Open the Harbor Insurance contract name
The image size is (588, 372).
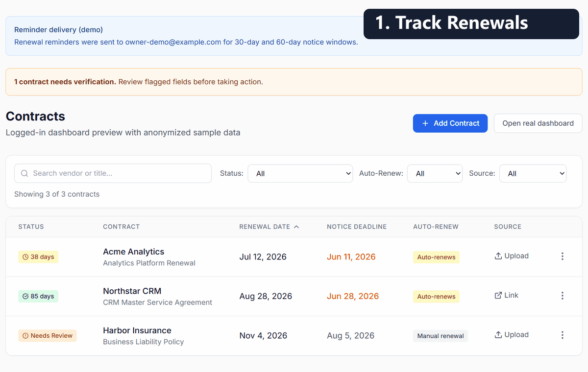(x=137, y=330)
